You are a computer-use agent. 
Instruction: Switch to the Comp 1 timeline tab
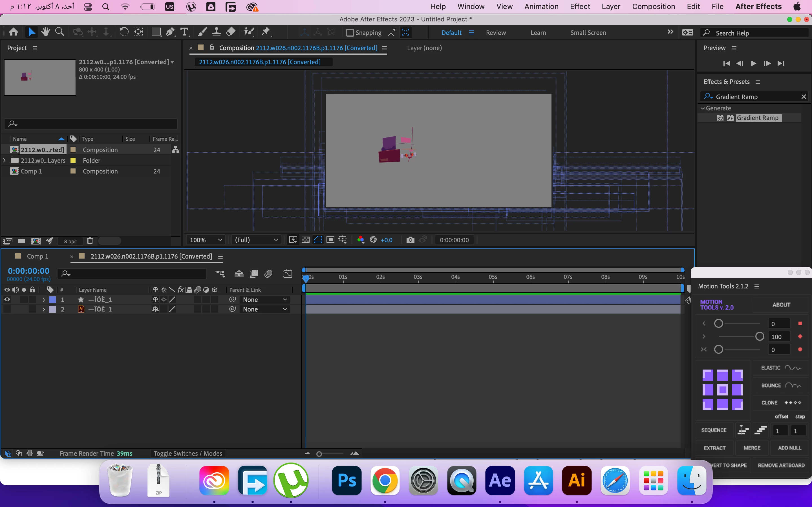pyautogui.click(x=37, y=256)
